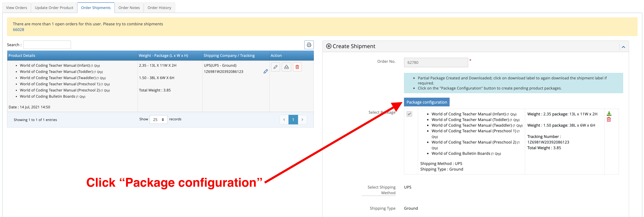This screenshot has width=644, height=217.
Task: Remove package using red trash icon in Create Shipment
Action: tap(609, 120)
